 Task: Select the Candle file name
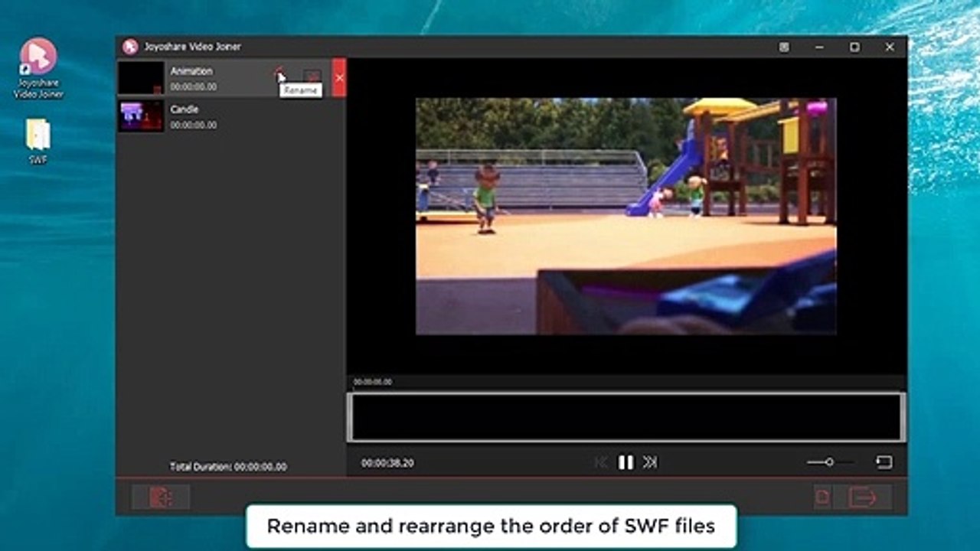tap(185, 109)
